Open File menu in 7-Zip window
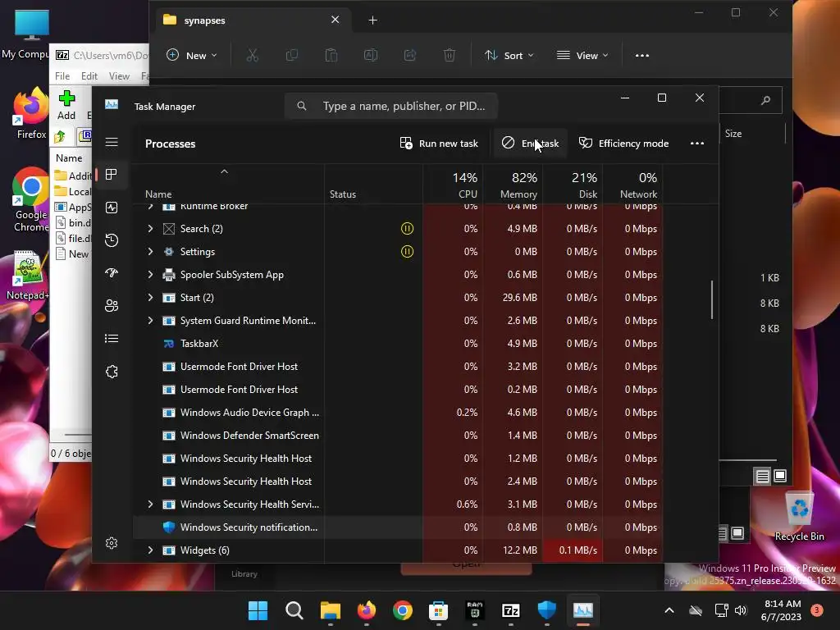The width and height of the screenshot is (840, 630). coord(62,76)
